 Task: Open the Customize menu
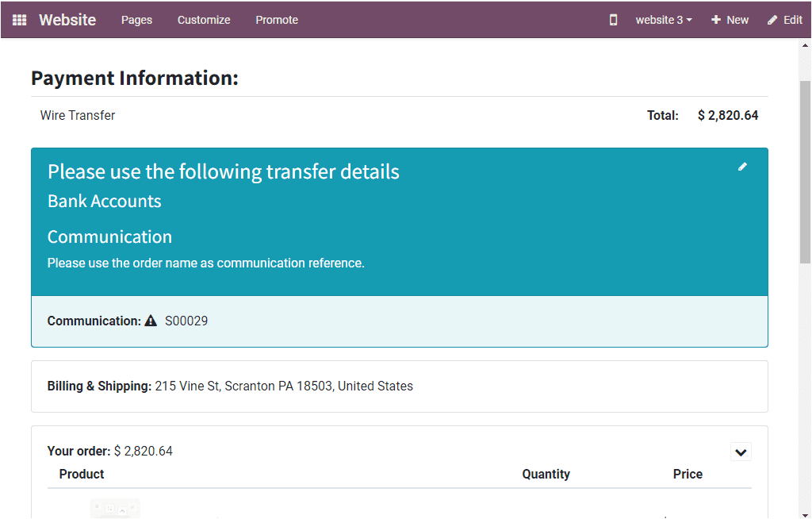(x=203, y=19)
